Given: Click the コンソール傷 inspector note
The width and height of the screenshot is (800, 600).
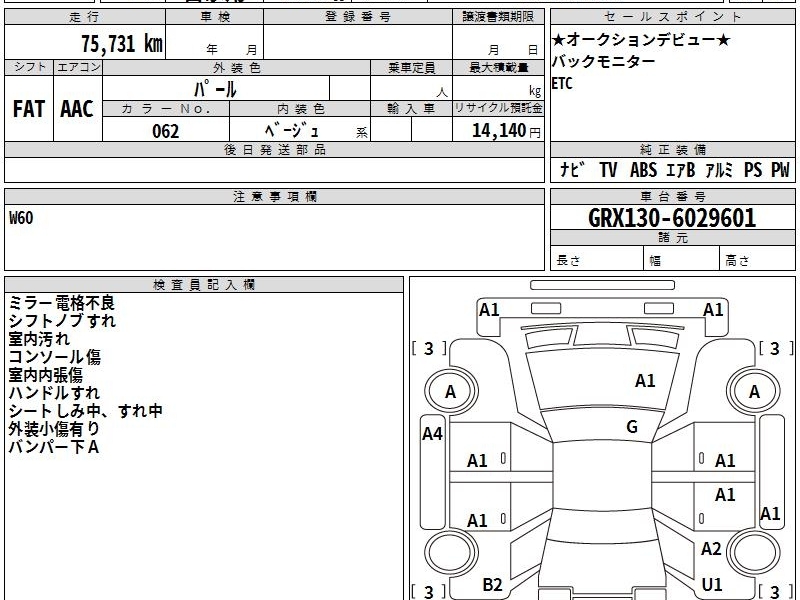Looking at the screenshot, I should tap(55, 357).
